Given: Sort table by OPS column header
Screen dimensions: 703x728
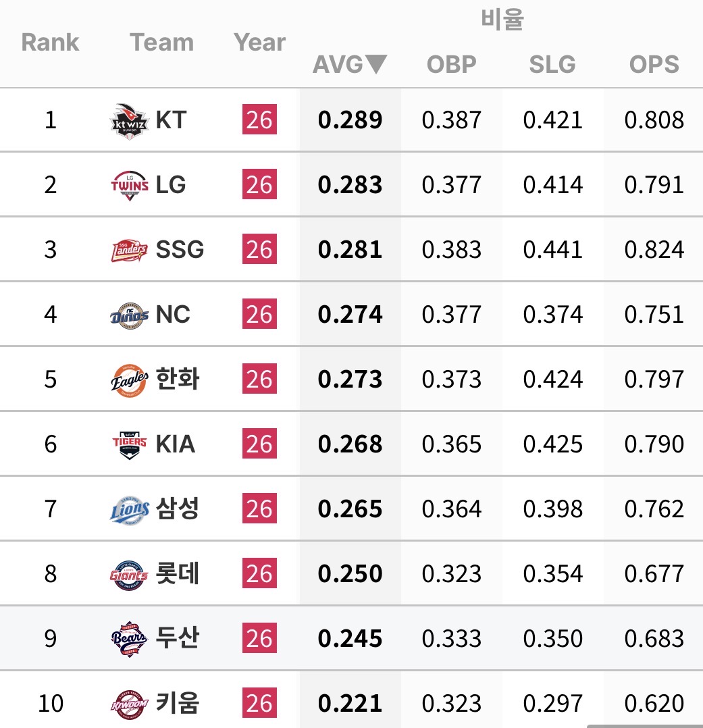Looking at the screenshot, I should (654, 64).
